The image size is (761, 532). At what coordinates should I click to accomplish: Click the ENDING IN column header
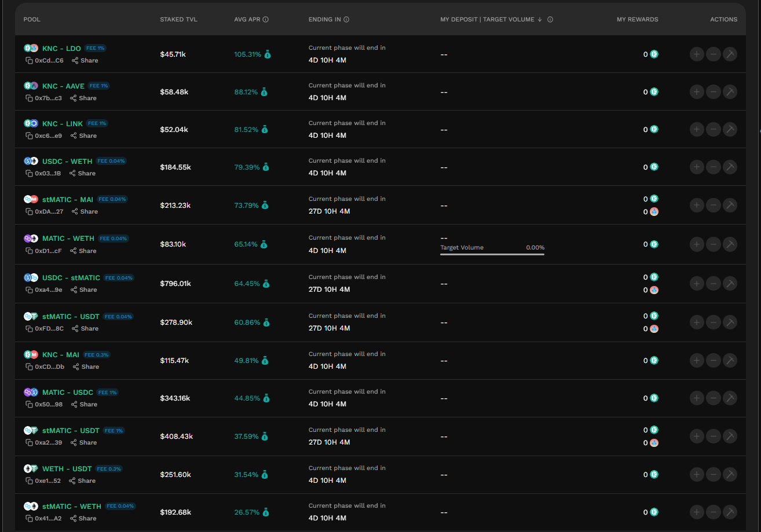324,20
